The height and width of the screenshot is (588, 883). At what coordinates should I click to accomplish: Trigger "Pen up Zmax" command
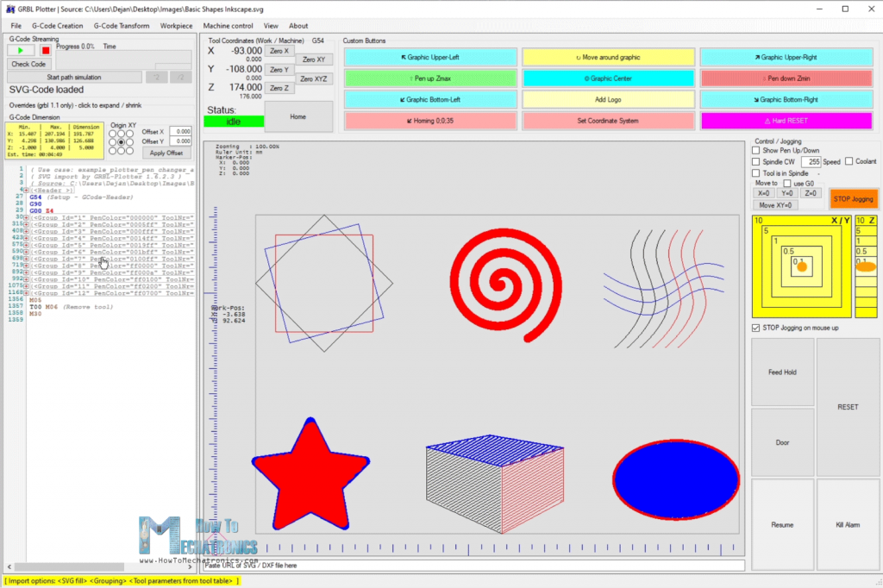coord(429,79)
